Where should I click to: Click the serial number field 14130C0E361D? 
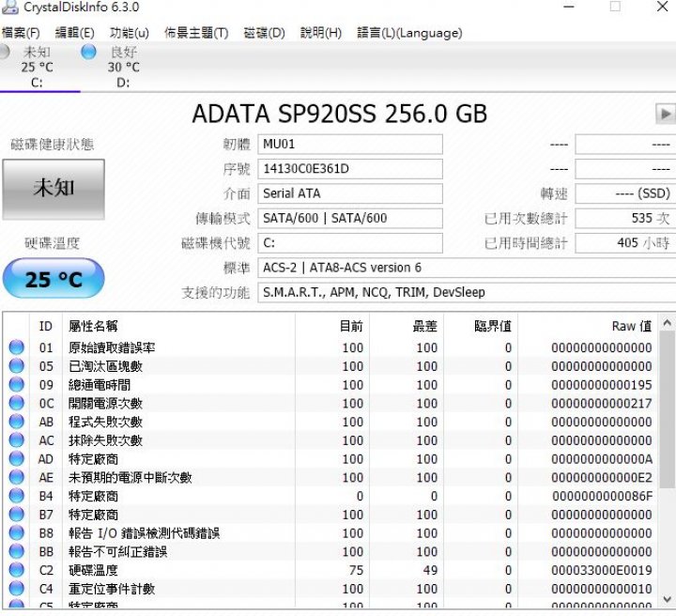coord(350,168)
